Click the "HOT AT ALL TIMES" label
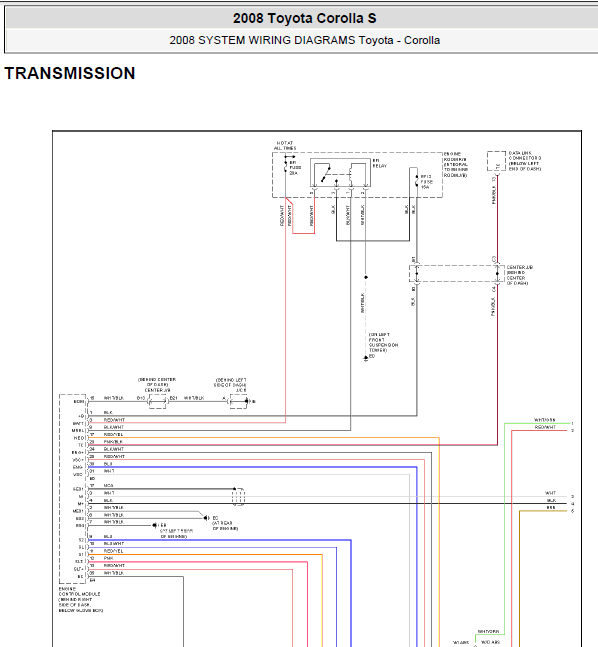This screenshot has height=647, width=598. 285,145
